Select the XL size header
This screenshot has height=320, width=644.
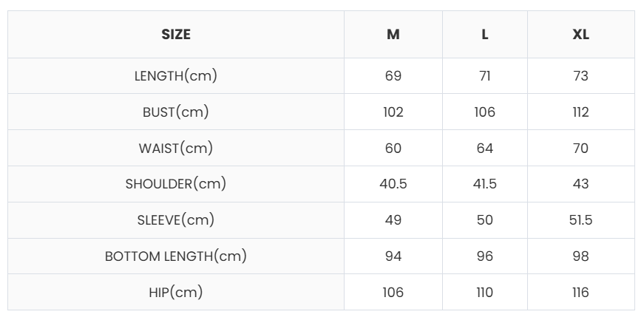point(580,35)
